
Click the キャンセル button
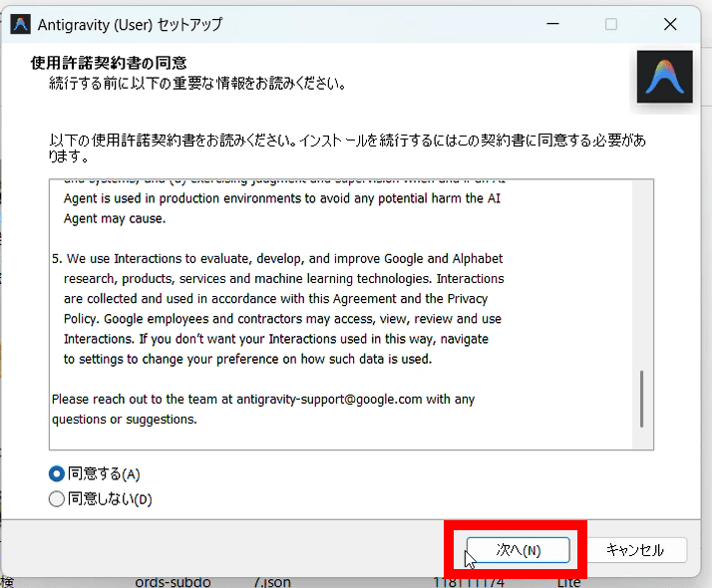click(634, 549)
